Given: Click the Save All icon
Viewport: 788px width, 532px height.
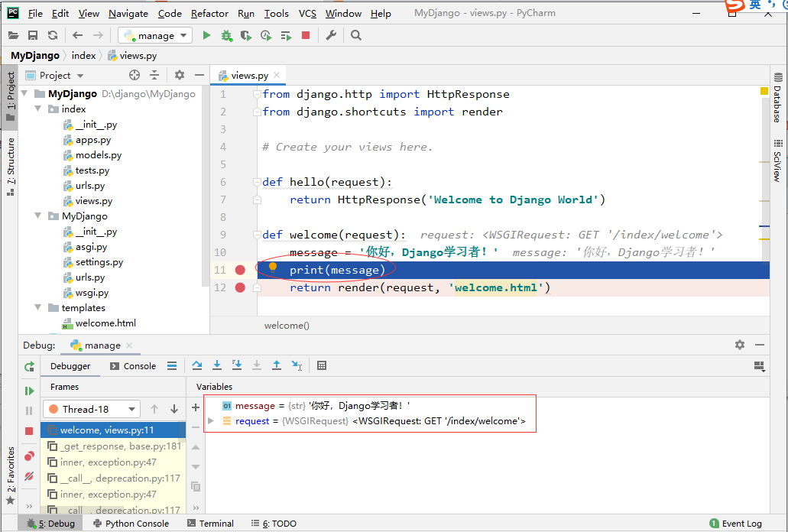Looking at the screenshot, I should [33, 35].
